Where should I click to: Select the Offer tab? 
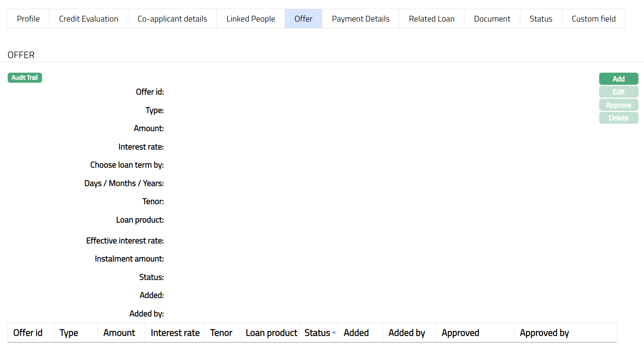303,19
